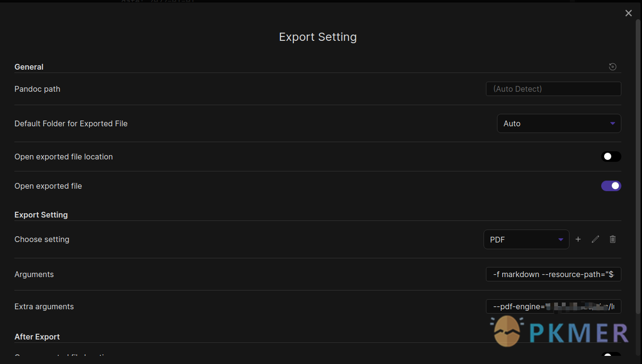Click the Pandoc path Auto Detect field

coord(553,89)
